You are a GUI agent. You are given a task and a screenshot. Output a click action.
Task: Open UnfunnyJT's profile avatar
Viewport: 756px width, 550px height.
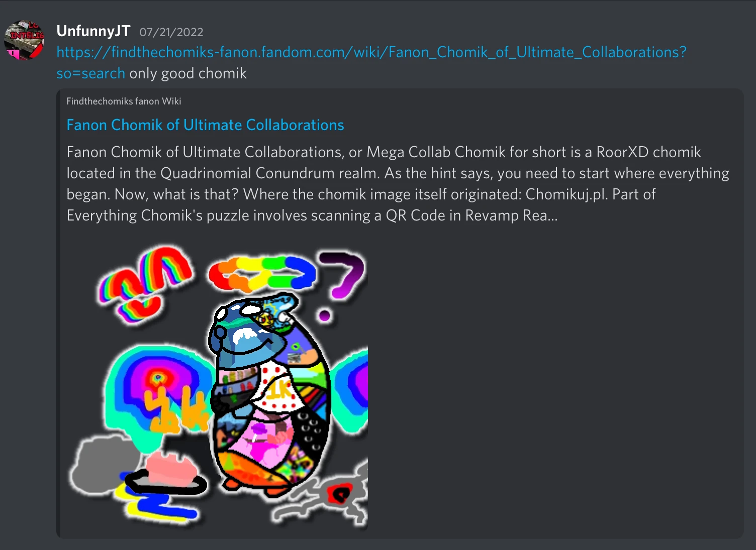click(24, 40)
